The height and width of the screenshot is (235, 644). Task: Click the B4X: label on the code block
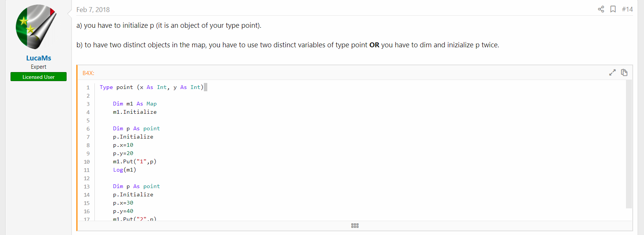pos(88,73)
